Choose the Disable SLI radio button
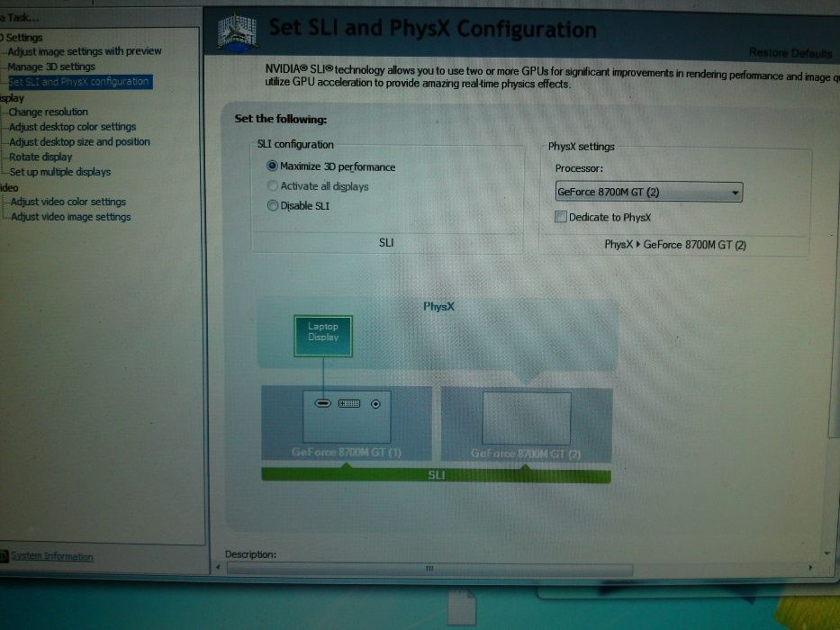Image resolution: width=840 pixels, height=630 pixels. [273, 205]
